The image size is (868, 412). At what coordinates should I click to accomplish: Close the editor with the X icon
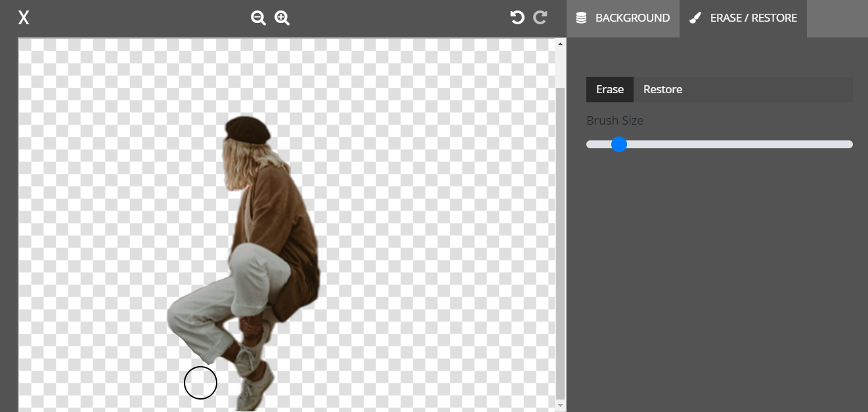pos(24,18)
